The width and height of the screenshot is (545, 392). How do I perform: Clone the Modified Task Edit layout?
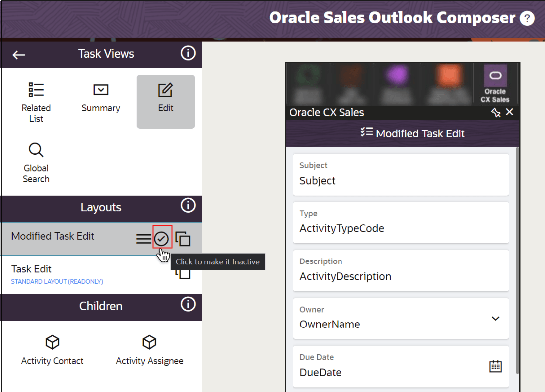(183, 239)
